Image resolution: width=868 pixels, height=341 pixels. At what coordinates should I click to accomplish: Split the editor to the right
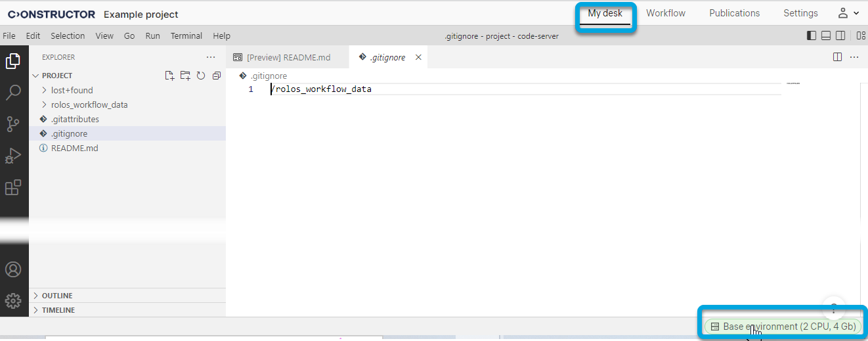[837, 57]
